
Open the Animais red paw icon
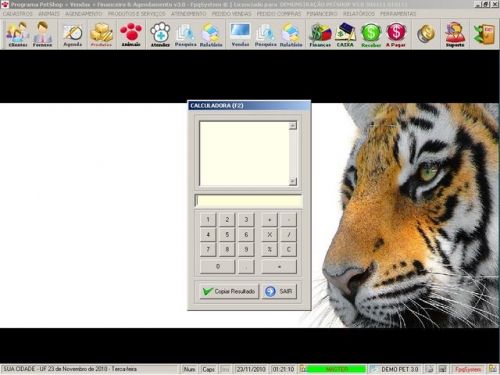[x=131, y=34]
